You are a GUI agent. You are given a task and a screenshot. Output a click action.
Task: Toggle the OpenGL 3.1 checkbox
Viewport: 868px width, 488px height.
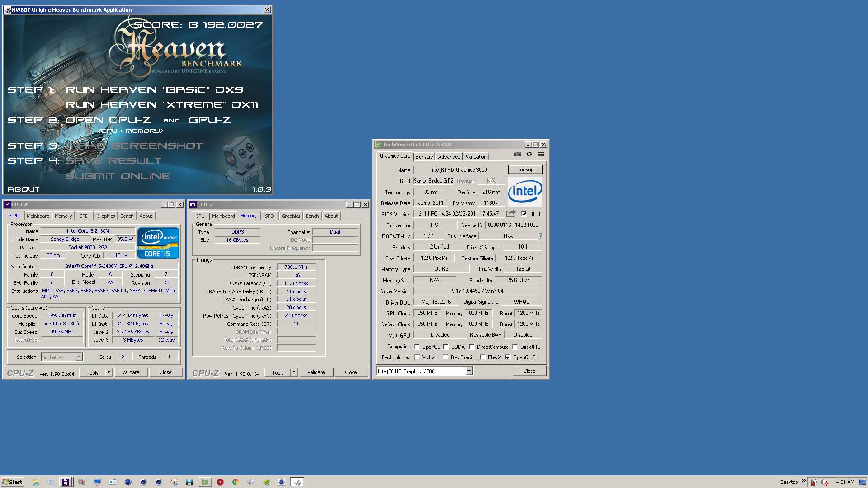tap(508, 357)
